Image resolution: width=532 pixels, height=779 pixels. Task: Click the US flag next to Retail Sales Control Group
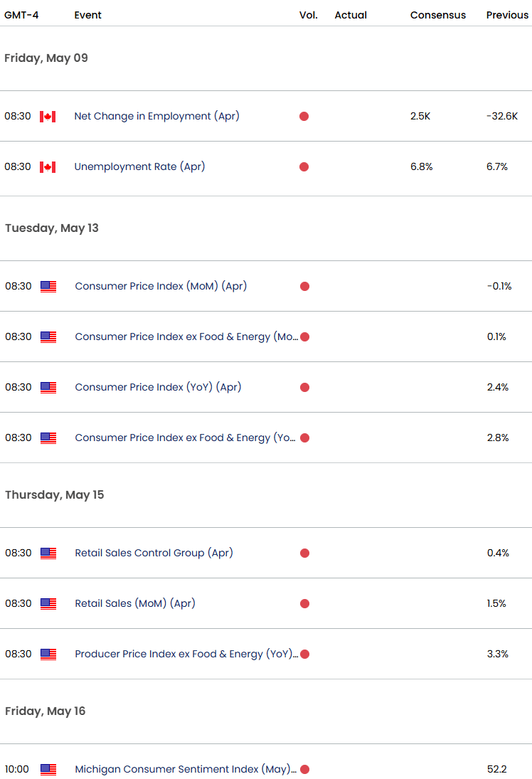(48, 553)
